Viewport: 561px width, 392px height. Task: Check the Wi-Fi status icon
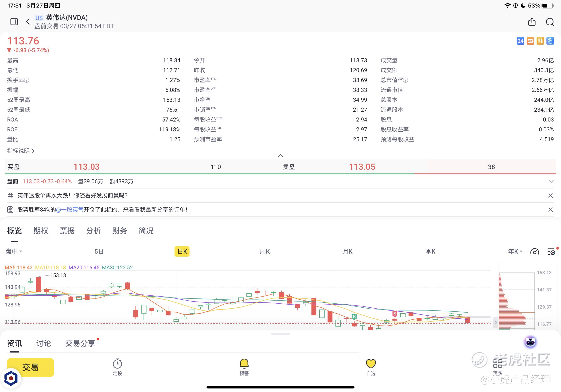click(x=507, y=5)
